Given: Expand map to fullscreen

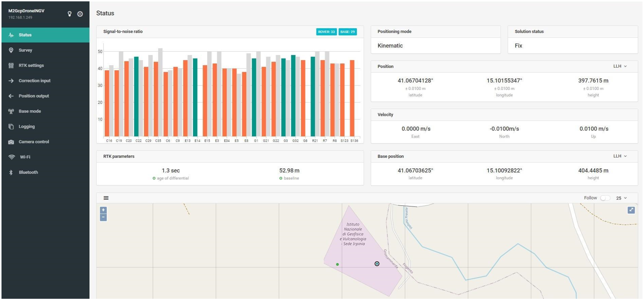Looking at the screenshot, I should point(631,210).
